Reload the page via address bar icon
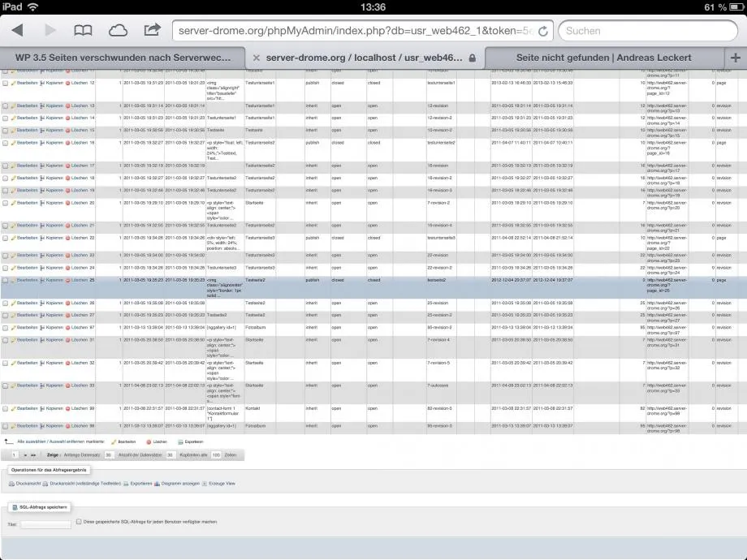This screenshot has height=560, width=747. [x=542, y=31]
